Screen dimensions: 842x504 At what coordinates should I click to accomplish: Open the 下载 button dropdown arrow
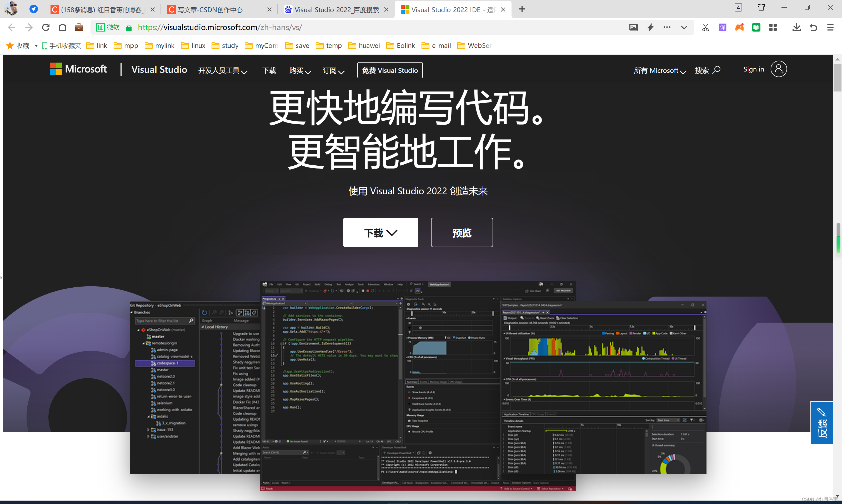tap(393, 233)
